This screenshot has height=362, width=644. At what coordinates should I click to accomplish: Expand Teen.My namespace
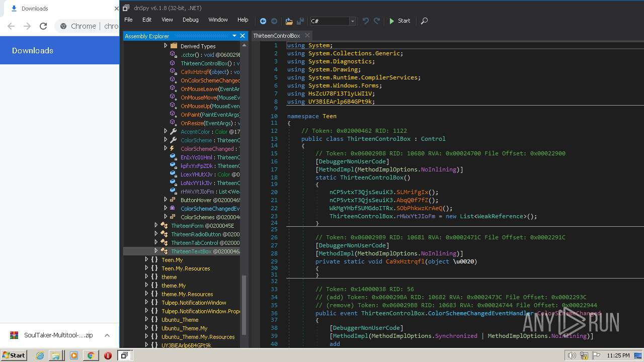click(146, 259)
